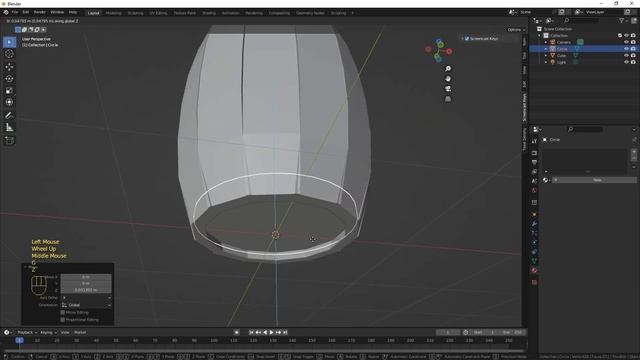
Task: Click the viewport zoom magnifier icon
Action: point(448,69)
